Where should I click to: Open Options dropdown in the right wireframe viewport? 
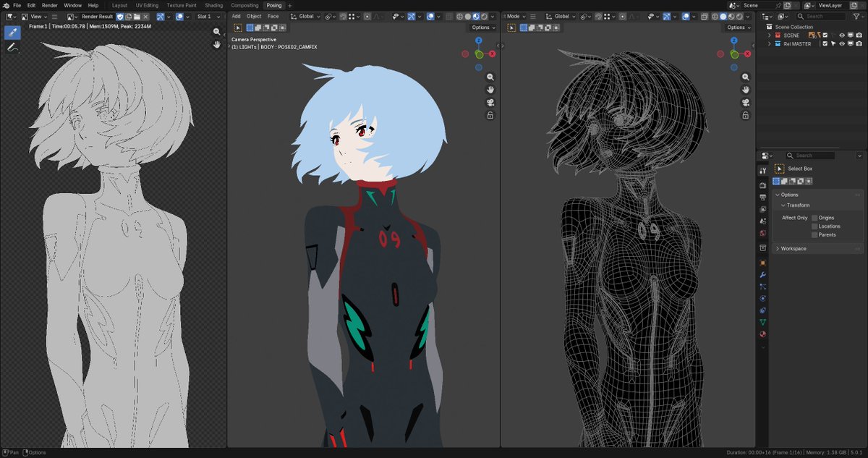coord(739,27)
